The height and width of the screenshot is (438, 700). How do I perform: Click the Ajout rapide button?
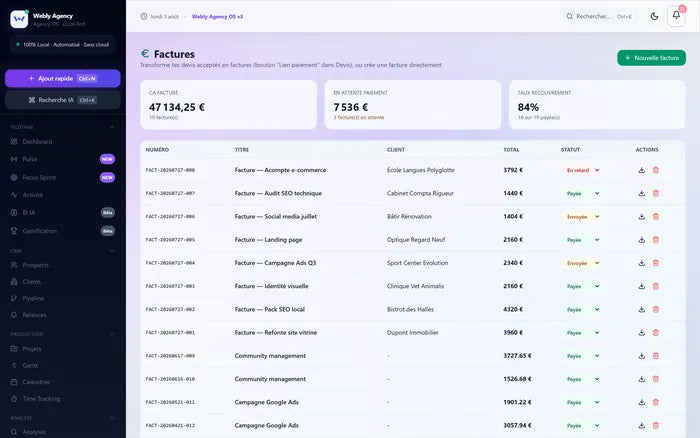(62, 79)
